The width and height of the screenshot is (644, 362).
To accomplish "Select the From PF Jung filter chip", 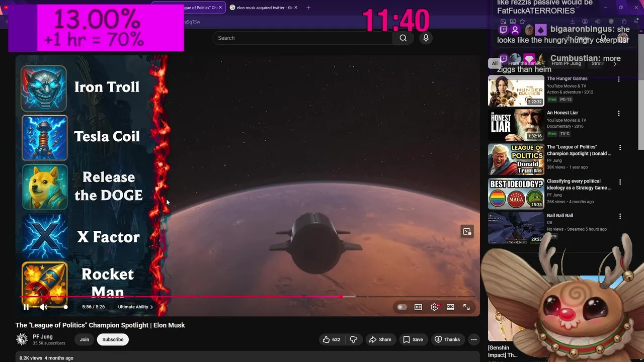I will point(566,63).
